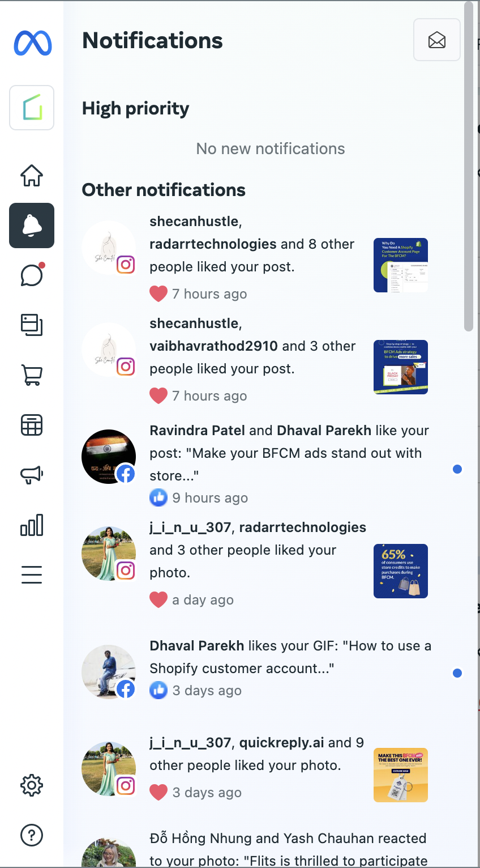This screenshot has width=480, height=868.
Task: Open the Ads megaphone icon
Action: (x=32, y=475)
